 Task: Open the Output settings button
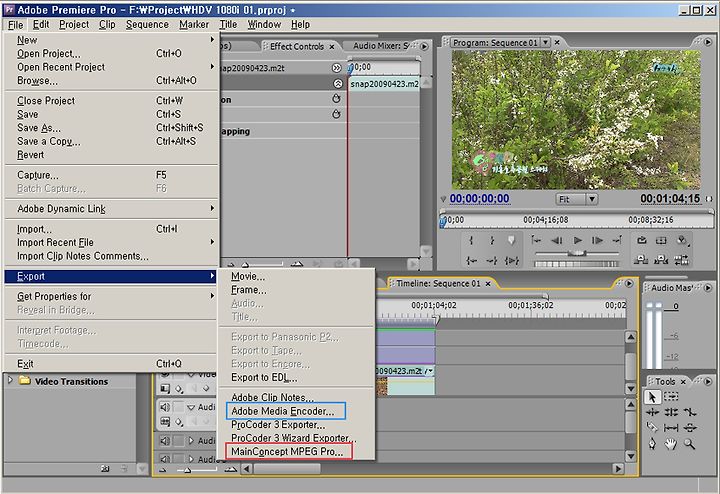[x=682, y=240]
